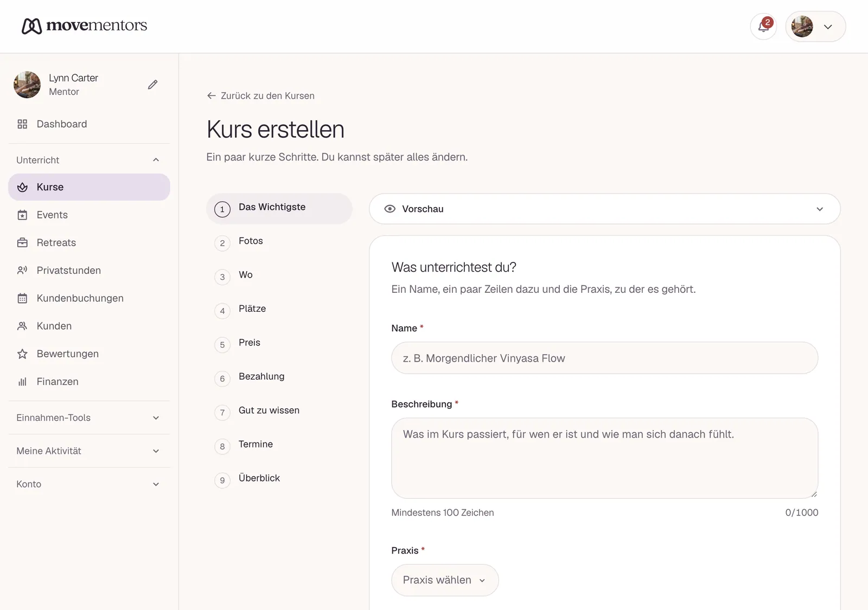Click the 0/1000 character counter

click(x=801, y=512)
